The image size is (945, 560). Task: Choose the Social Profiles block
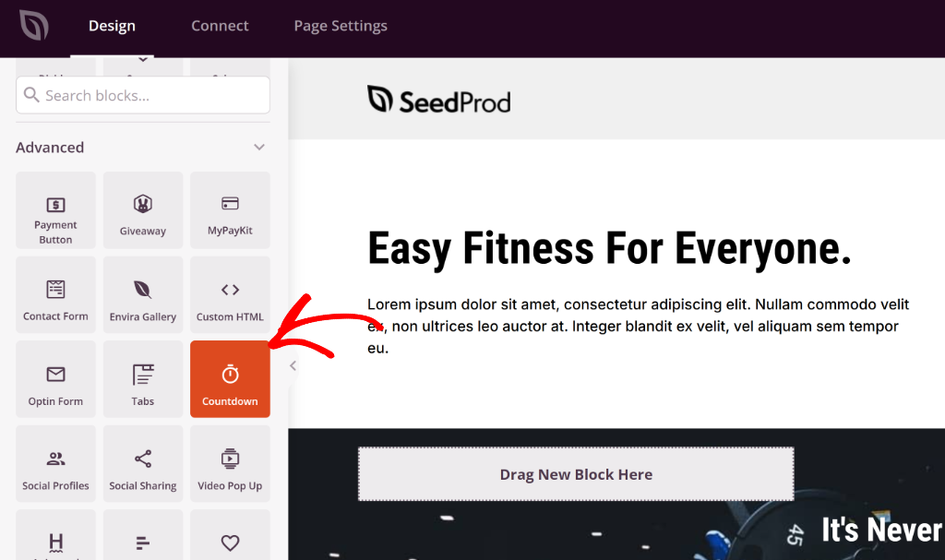[x=55, y=463]
